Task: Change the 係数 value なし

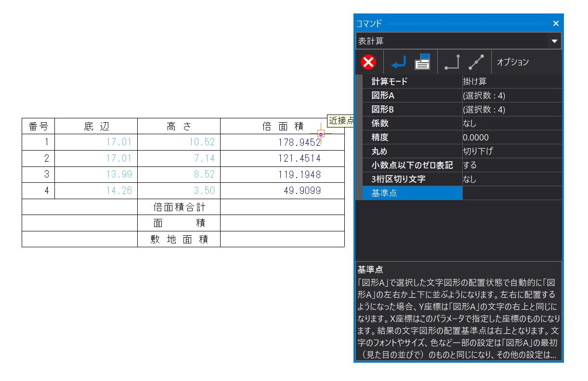Action: (511, 123)
